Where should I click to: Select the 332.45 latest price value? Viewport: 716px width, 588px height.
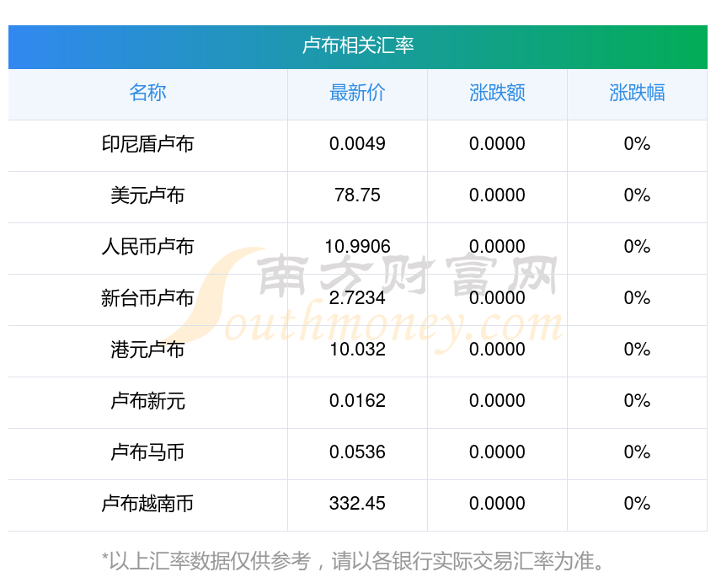click(357, 504)
